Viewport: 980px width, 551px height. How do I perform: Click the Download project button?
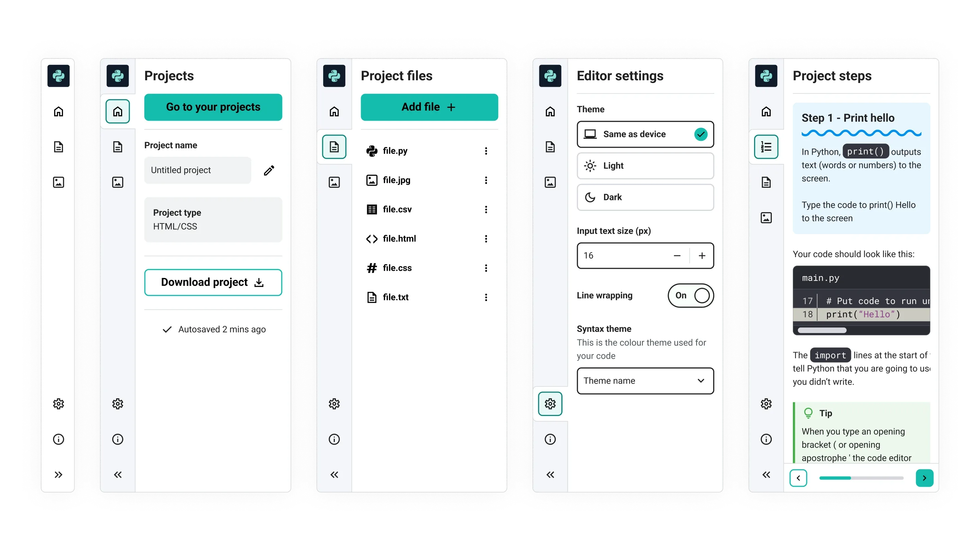[213, 282]
